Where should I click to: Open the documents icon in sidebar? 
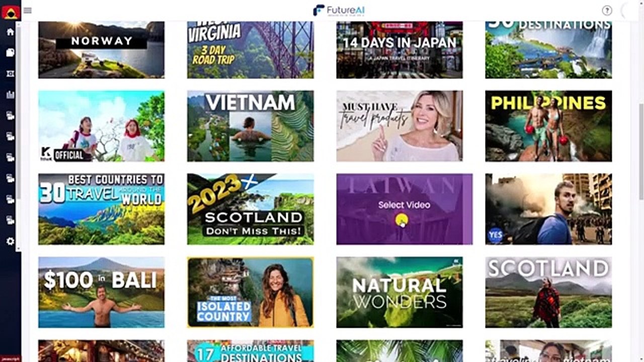[10, 53]
